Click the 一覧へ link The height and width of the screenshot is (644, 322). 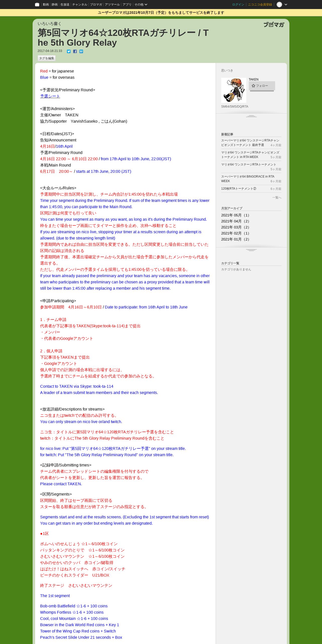[x=277, y=198]
